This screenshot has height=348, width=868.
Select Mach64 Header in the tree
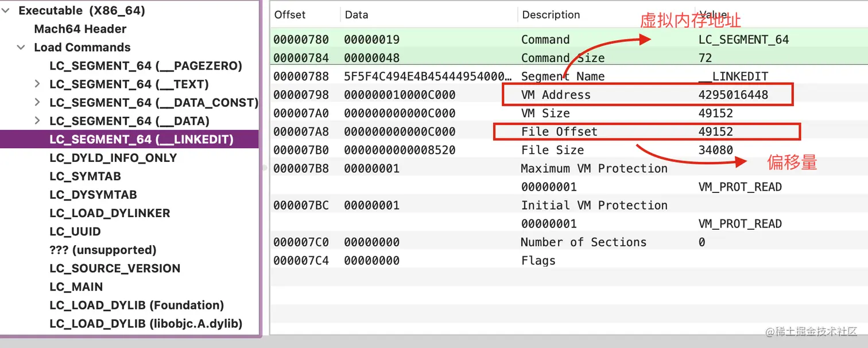[80, 29]
